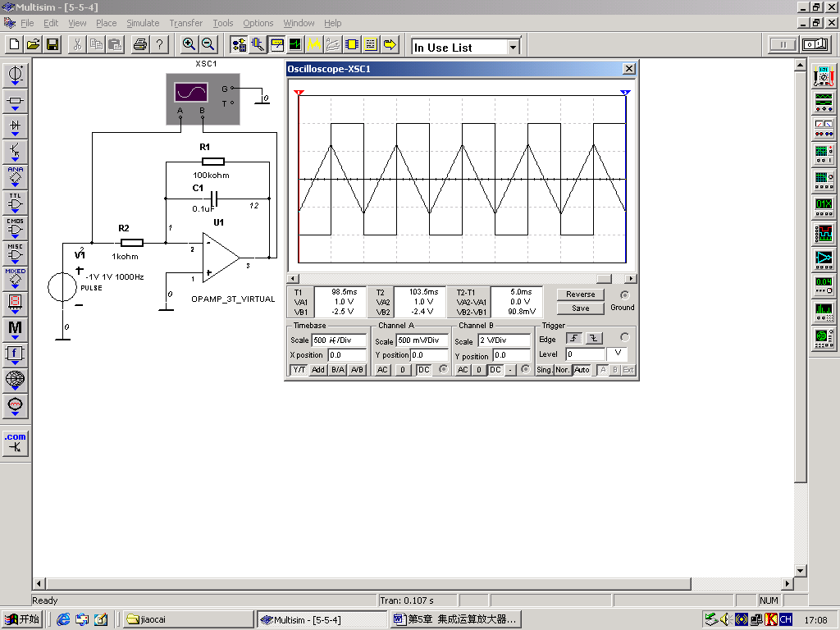Click the XSC1 oscilloscope component in schematic
The width and height of the screenshot is (840, 630).
point(203,99)
